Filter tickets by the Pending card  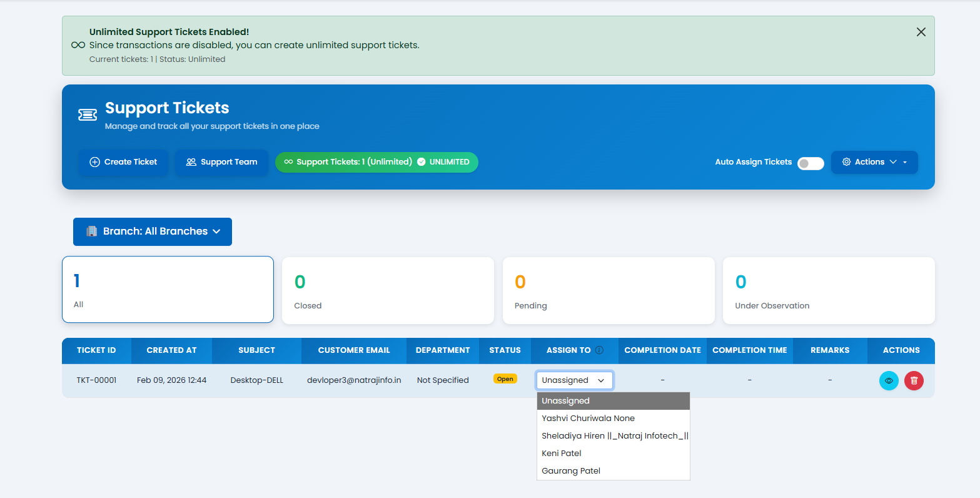pyautogui.click(x=609, y=290)
